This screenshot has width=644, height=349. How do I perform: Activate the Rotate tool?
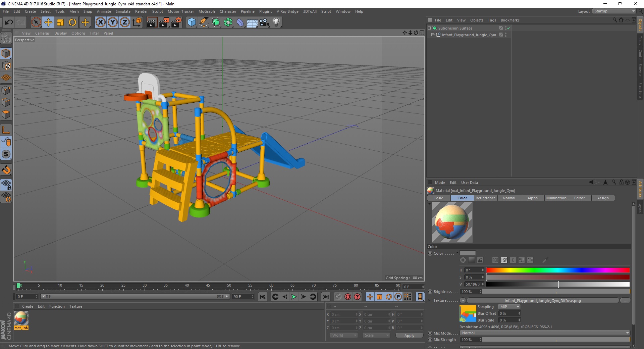point(72,22)
